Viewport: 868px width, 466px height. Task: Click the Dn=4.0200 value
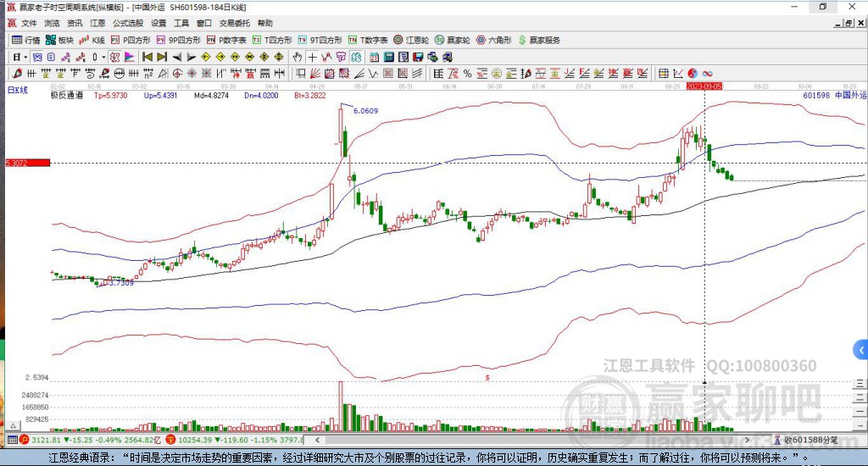(x=261, y=95)
